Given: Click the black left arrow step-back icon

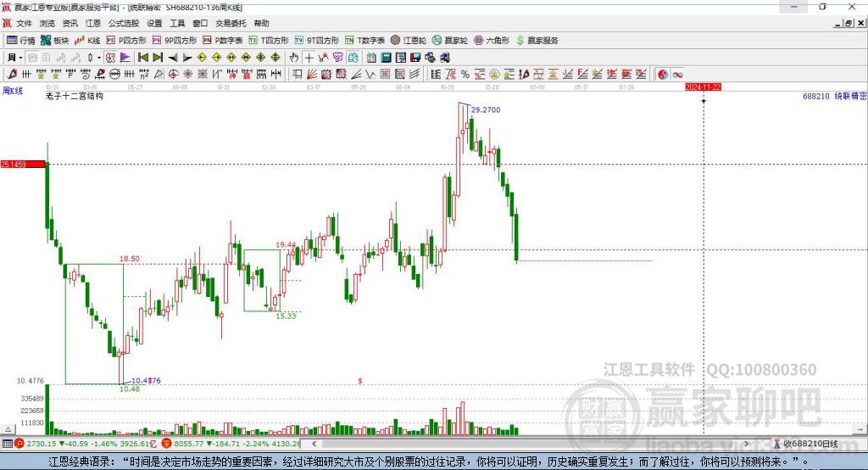Looking at the screenshot, I should tap(173, 58).
